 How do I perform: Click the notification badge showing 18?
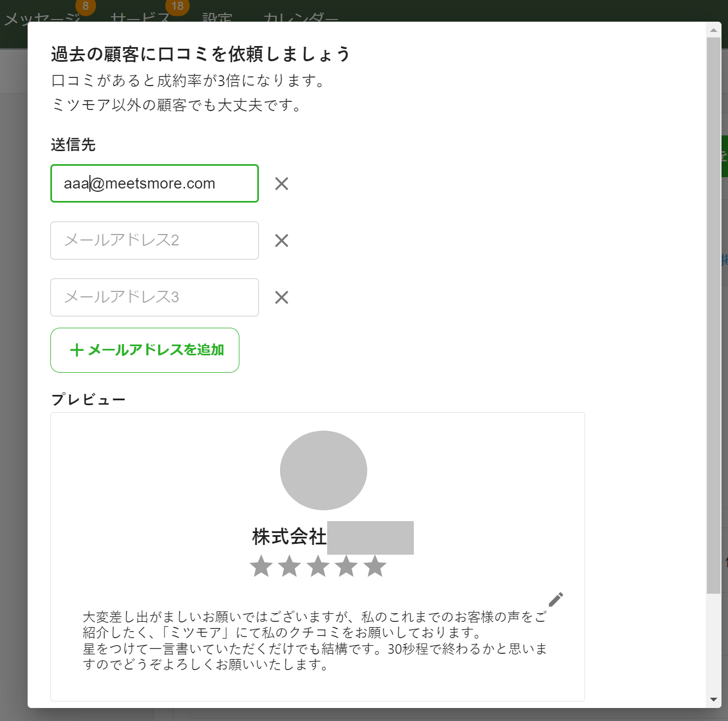(x=176, y=7)
